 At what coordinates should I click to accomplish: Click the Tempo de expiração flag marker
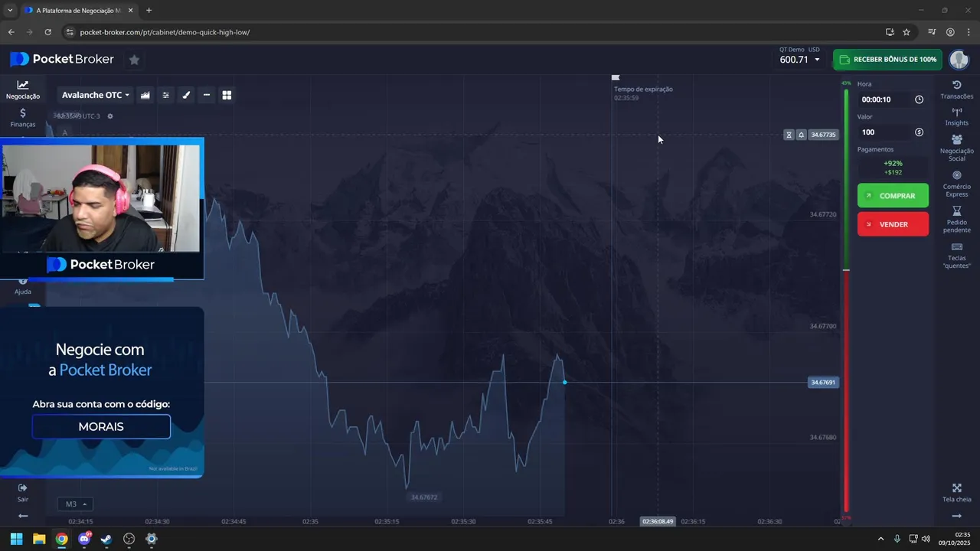(616, 77)
